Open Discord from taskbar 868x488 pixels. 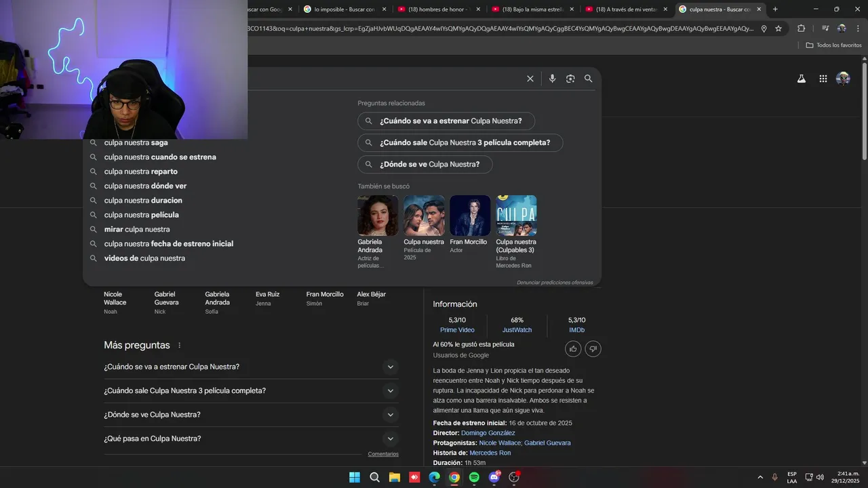[x=494, y=477]
